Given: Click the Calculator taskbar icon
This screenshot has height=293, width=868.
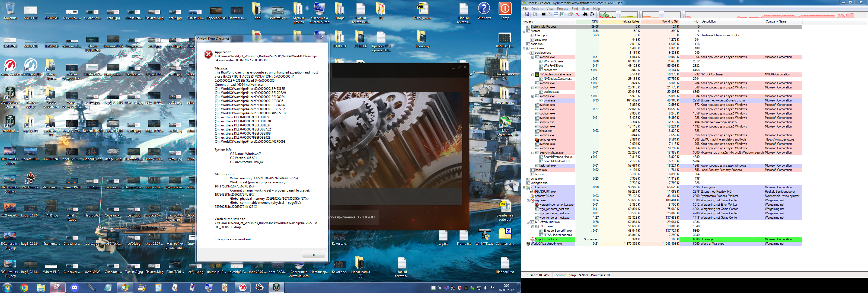Looking at the screenshot, I should pyautogui.click(x=158, y=288).
